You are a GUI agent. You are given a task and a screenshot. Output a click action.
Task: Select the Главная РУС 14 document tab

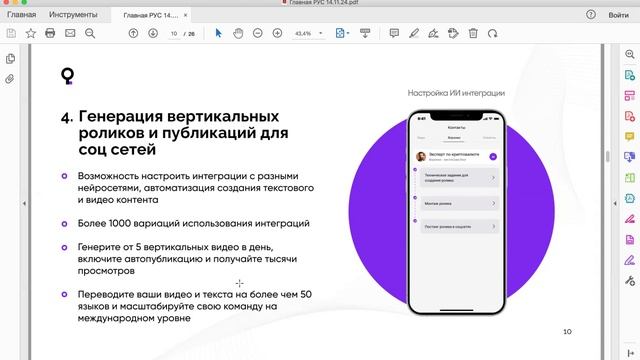pos(151,15)
